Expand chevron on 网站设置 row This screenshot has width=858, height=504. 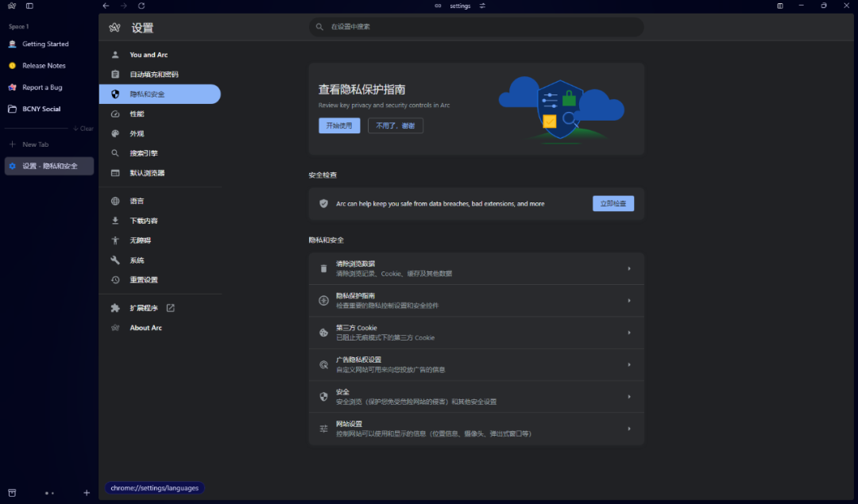[x=628, y=429]
